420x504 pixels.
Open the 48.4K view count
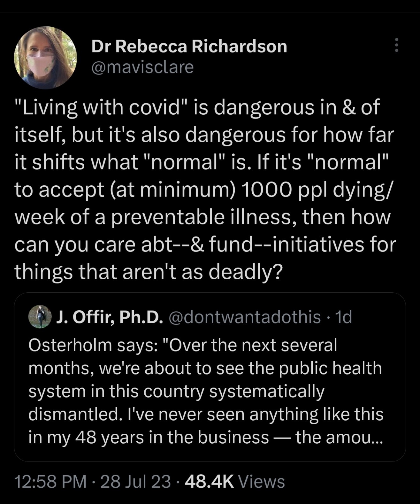(x=210, y=482)
